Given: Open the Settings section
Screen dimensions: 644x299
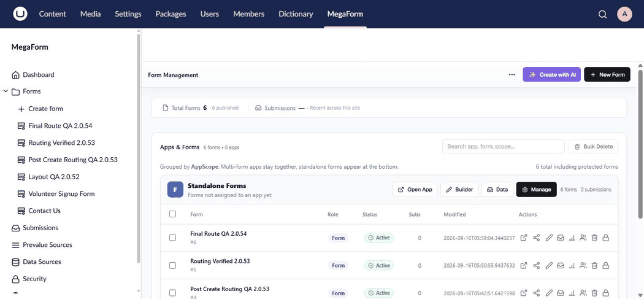Looking at the screenshot, I should [x=128, y=14].
